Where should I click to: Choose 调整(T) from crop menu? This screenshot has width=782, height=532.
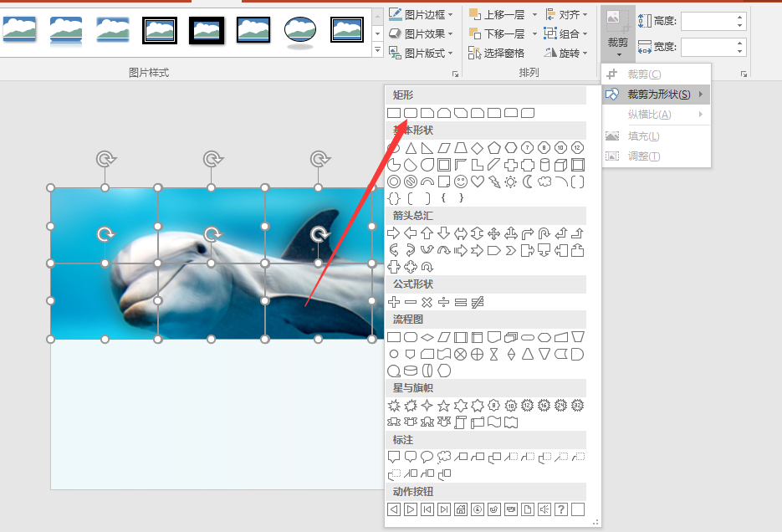point(657,156)
